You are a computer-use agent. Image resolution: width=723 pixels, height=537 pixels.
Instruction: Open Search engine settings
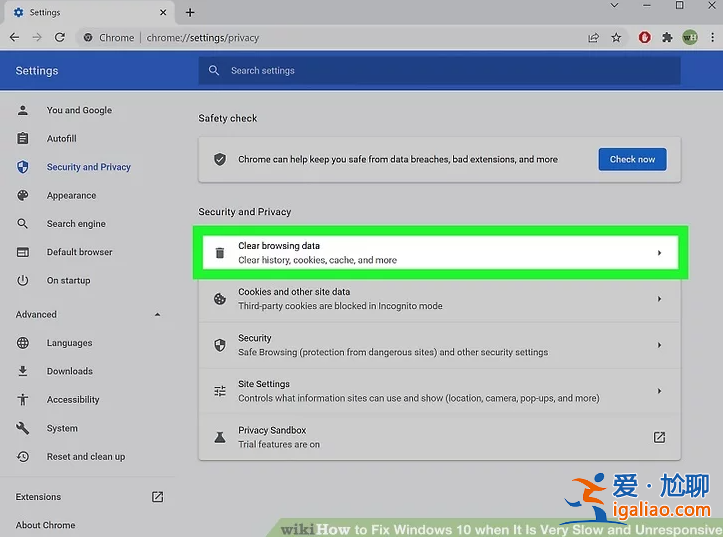point(76,224)
